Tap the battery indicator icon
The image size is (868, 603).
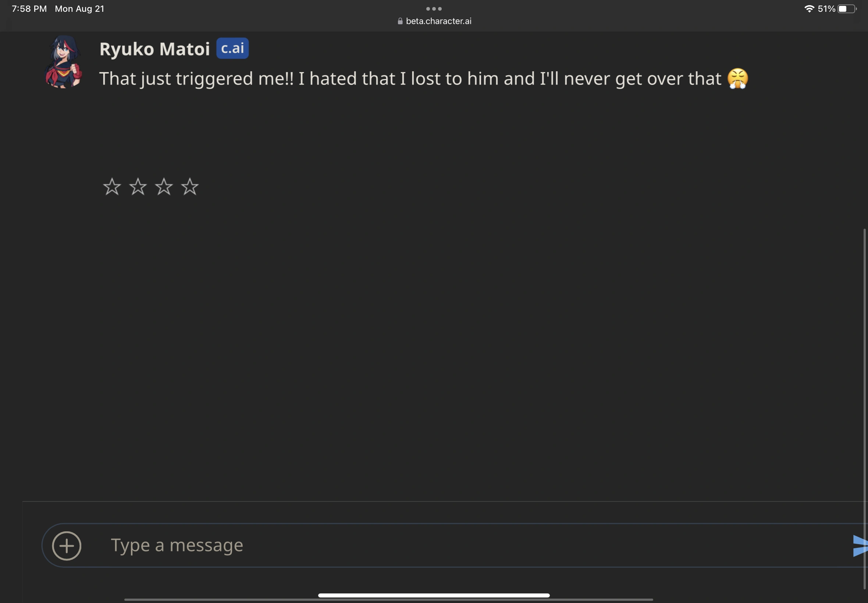847,9
